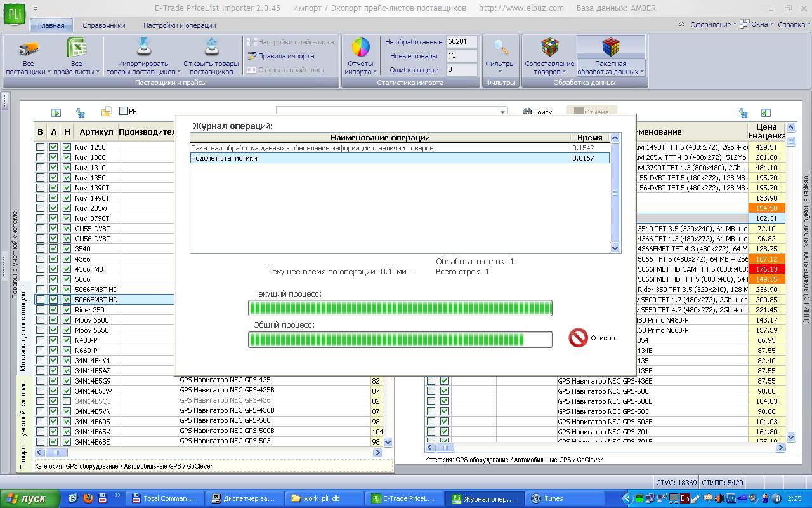This screenshot has height=508, width=812.
Task: Expand the 'Сопоставление товаров' dropdown arrow
Action: click(564, 72)
